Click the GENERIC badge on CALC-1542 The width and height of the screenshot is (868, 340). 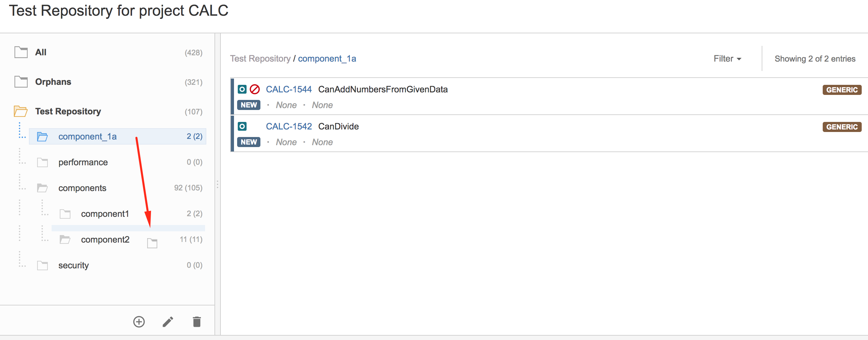coord(842,127)
